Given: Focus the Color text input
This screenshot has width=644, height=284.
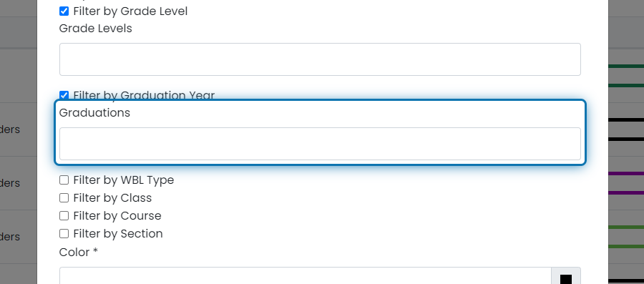Looking at the screenshot, I should [305, 276].
